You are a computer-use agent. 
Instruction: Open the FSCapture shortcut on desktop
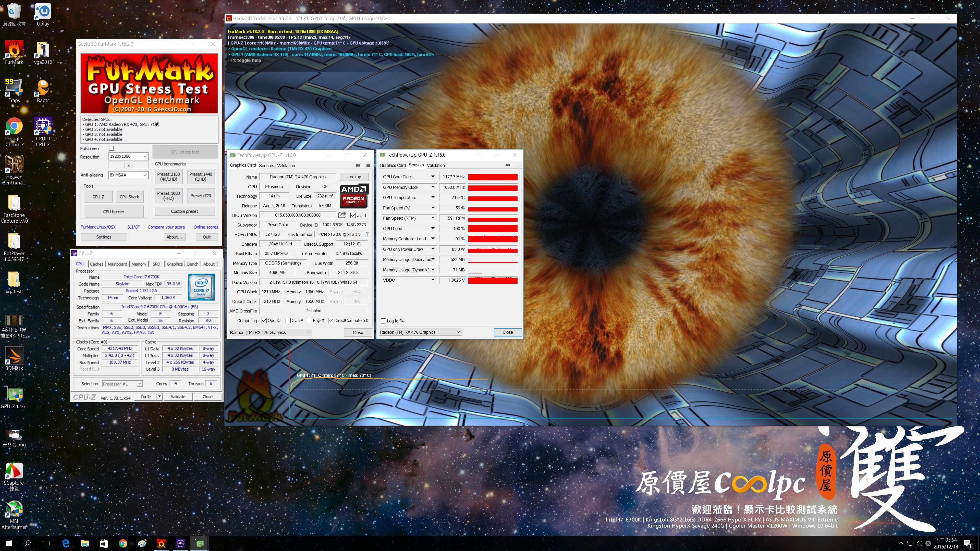click(14, 476)
